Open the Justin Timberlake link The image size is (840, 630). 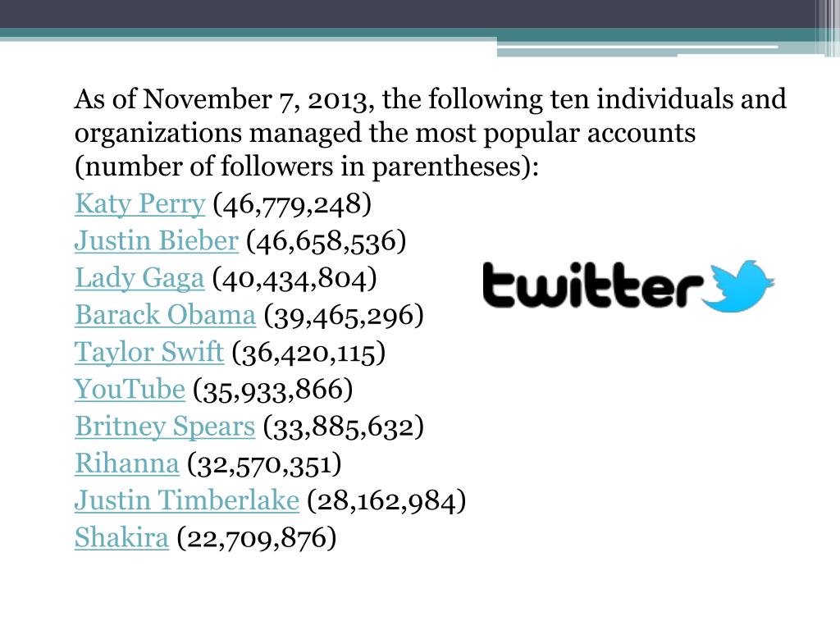point(186,500)
